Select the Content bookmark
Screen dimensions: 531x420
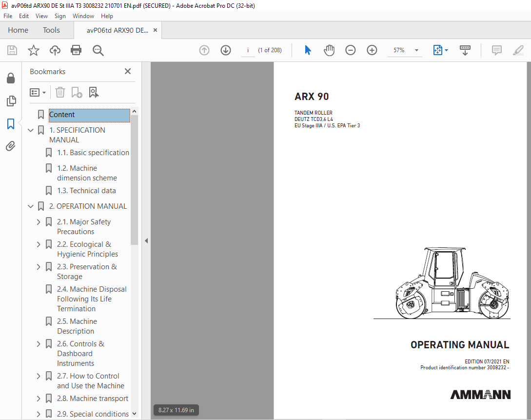point(89,115)
